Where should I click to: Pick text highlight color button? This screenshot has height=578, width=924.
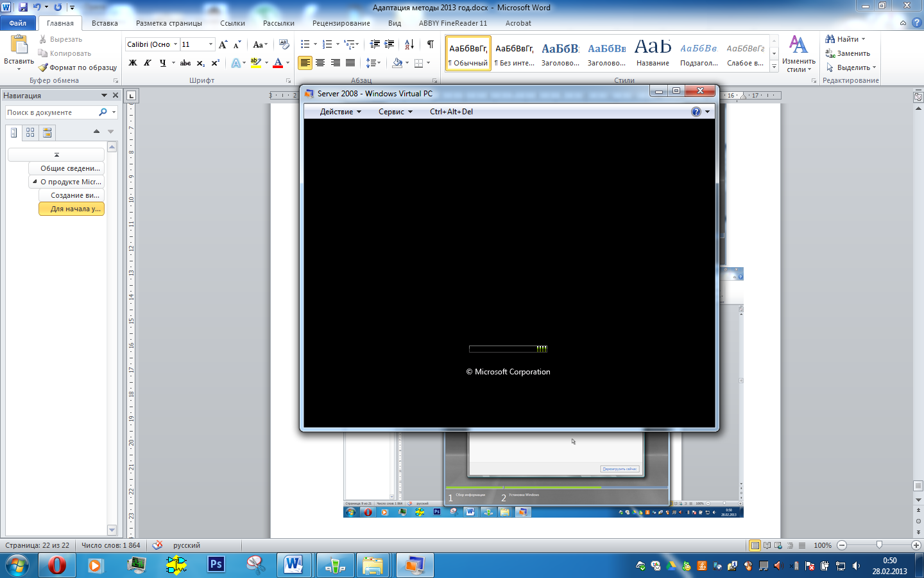tap(256, 63)
